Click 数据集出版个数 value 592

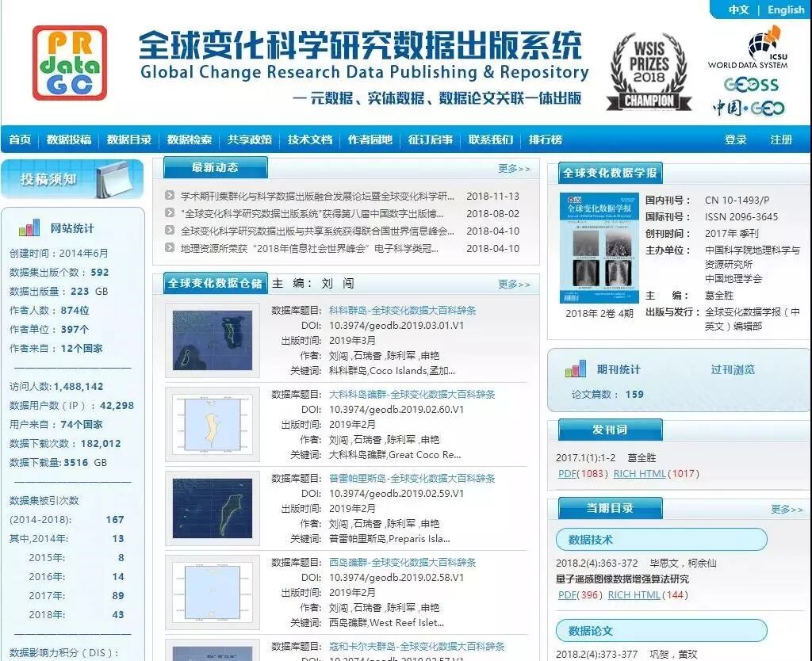pyautogui.click(x=99, y=273)
